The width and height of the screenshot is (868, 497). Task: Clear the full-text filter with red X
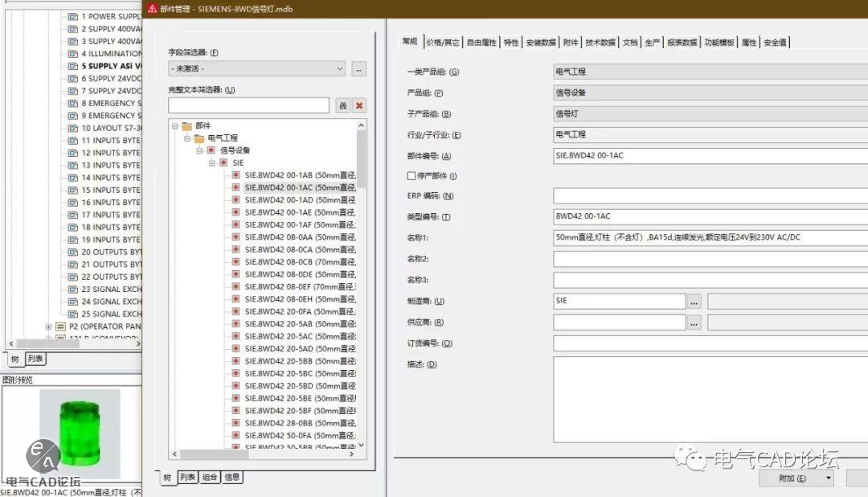[359, 105]
